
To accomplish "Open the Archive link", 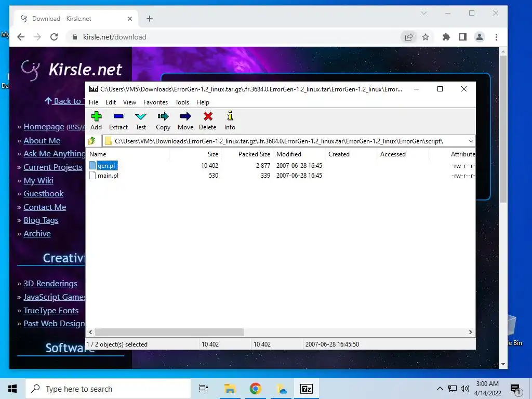I will (37, 234).
